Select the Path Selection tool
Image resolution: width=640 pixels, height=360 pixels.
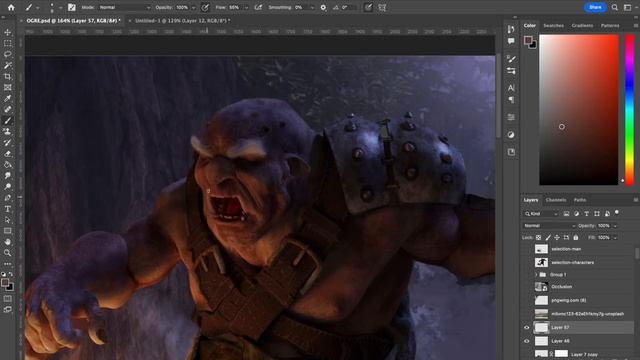tap(7, 220)
